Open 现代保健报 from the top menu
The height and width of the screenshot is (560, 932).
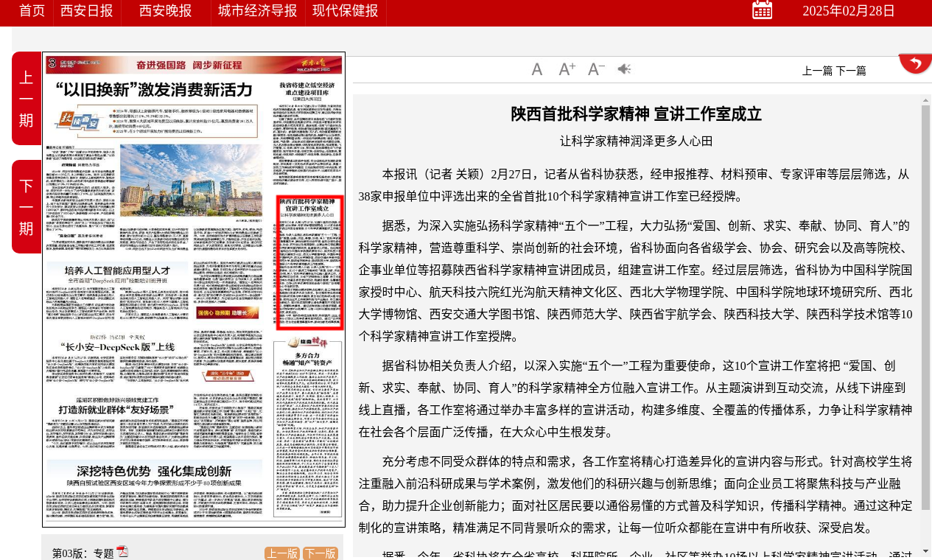[346, 10]
